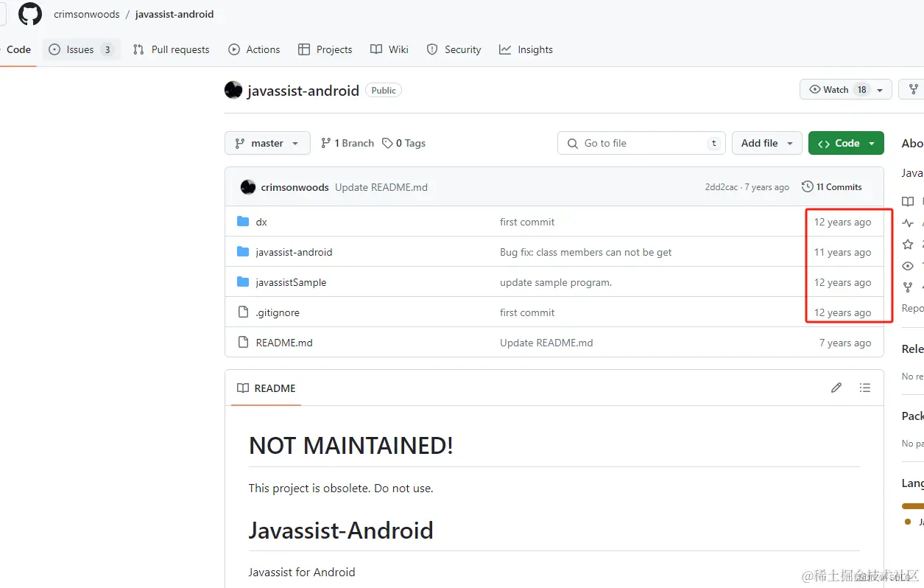Click the crimsonwoods commit author name
Screen dimensions: 924x588
pos(295,187)
